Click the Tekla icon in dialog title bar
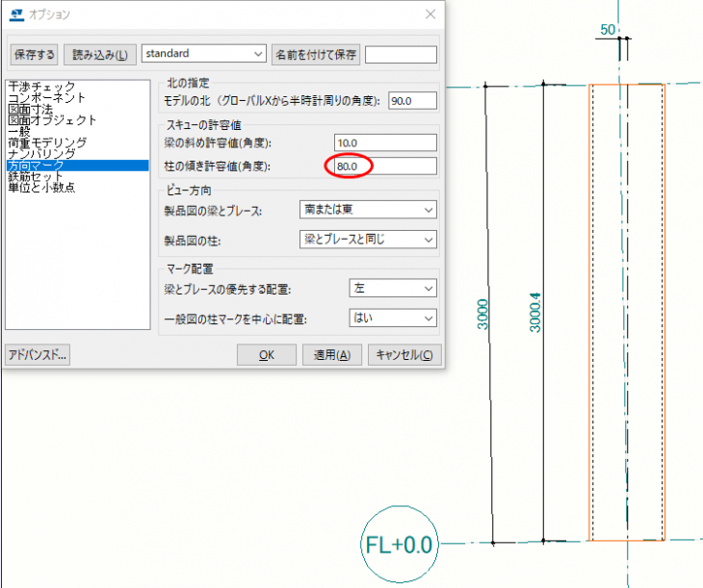This screenshot has height=588, width=703. [x=16, y=14]
